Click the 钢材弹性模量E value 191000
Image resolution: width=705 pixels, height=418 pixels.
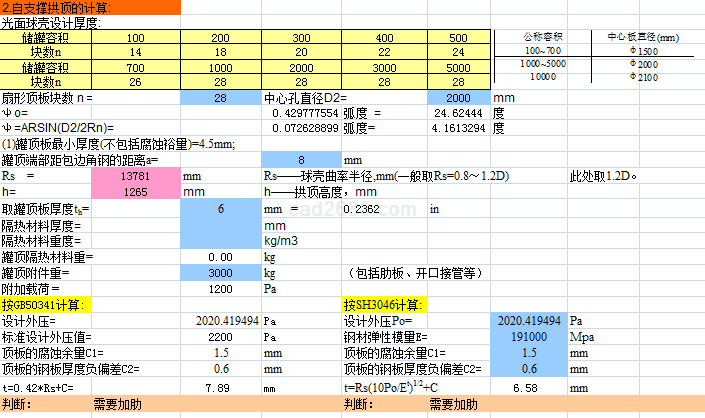[x=528, y=337]
